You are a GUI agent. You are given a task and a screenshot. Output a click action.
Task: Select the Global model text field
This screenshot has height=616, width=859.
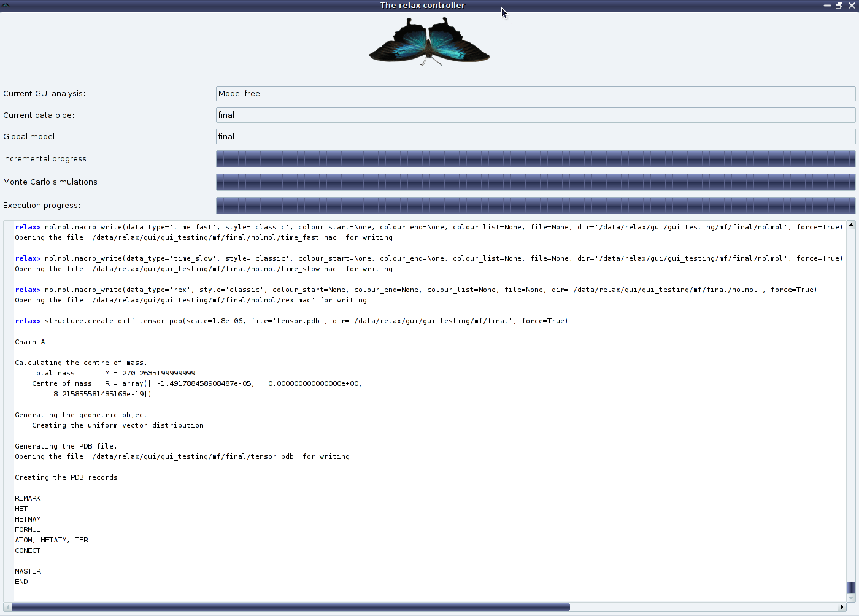coord(535,136)
